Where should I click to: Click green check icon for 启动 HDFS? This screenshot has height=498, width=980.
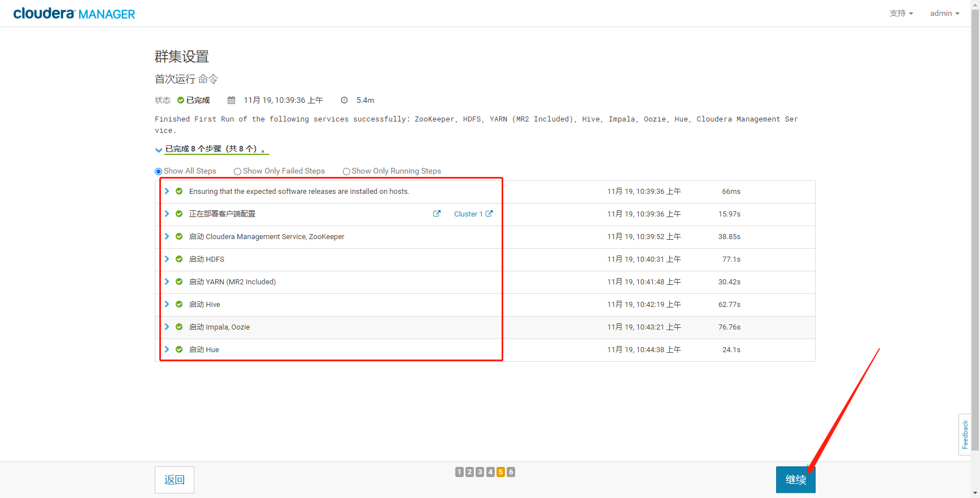point(179,259)
